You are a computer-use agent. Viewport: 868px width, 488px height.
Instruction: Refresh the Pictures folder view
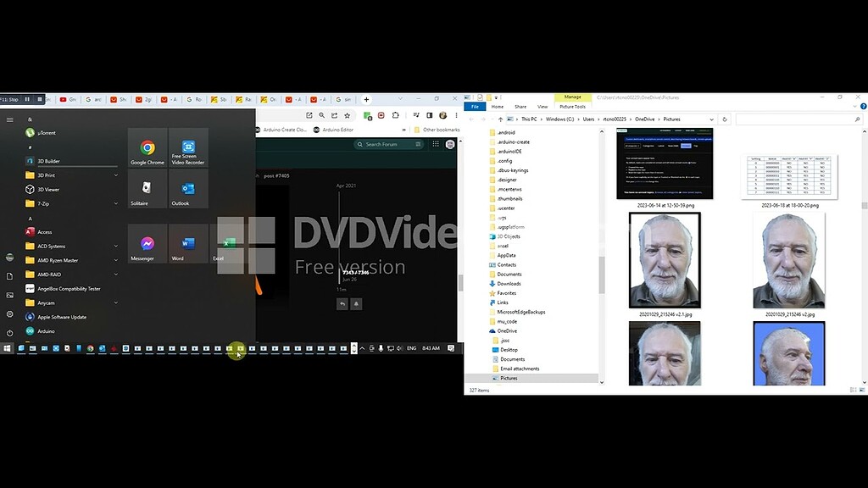(x=726, y=119)
